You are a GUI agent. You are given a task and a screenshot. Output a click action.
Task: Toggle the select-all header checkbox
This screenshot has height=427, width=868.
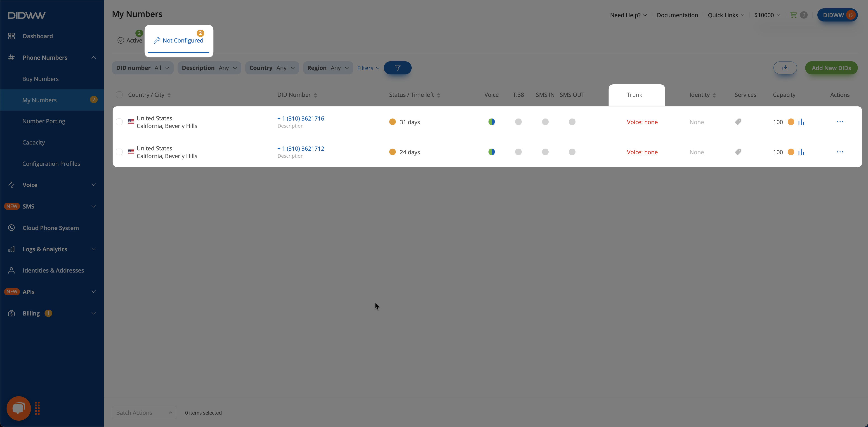tap(119, 95)
